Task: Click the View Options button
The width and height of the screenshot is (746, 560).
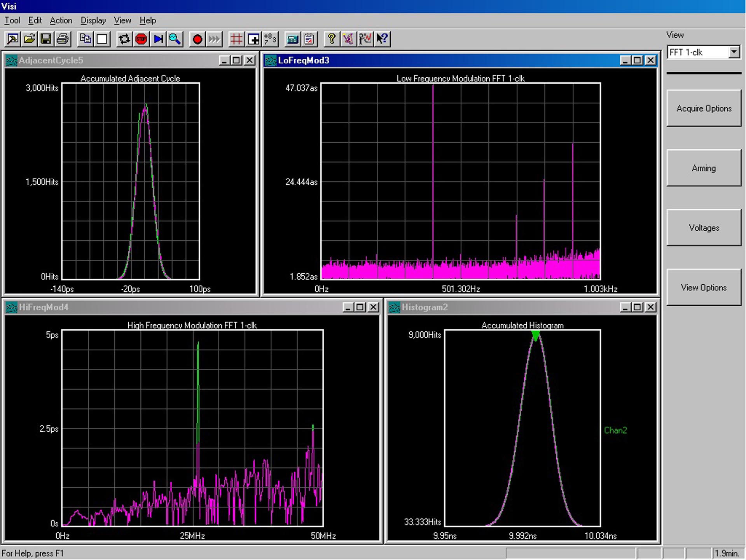Action: pos(704,287)
